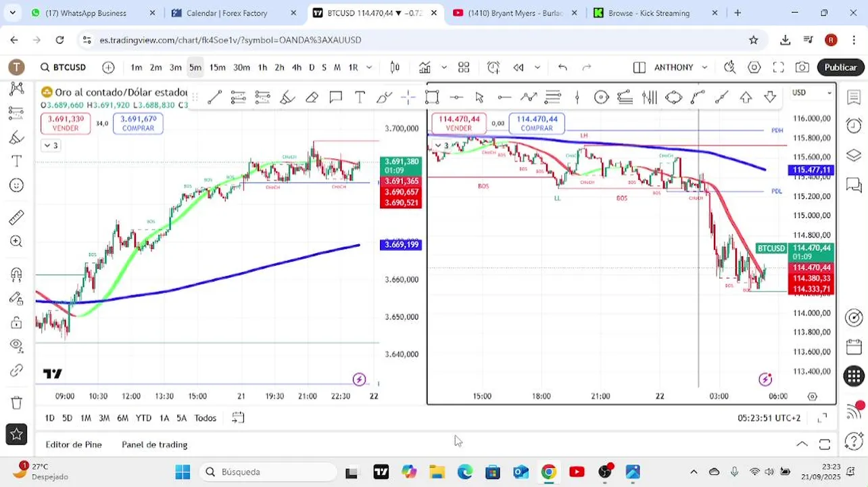The height and width of the screenshot is (487, 868).
Task: Click the BTCUSD VENDER sell button
Action: pos(459,123)
